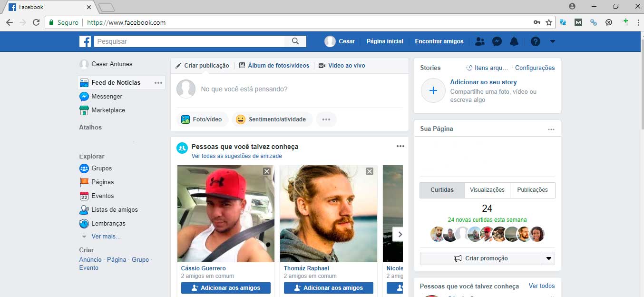Screen dimensions: 644x297
Task: Open the help question mark icon
Action: tap(536, 41)
